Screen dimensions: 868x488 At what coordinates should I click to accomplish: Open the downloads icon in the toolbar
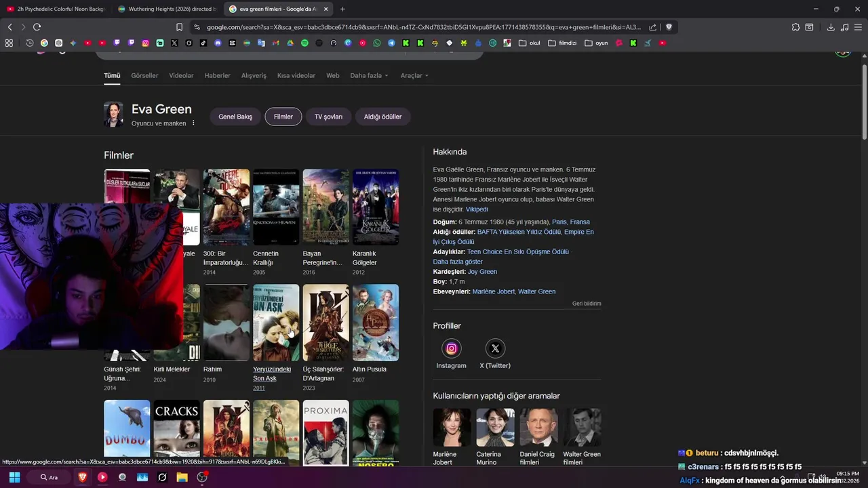point(831,27)
